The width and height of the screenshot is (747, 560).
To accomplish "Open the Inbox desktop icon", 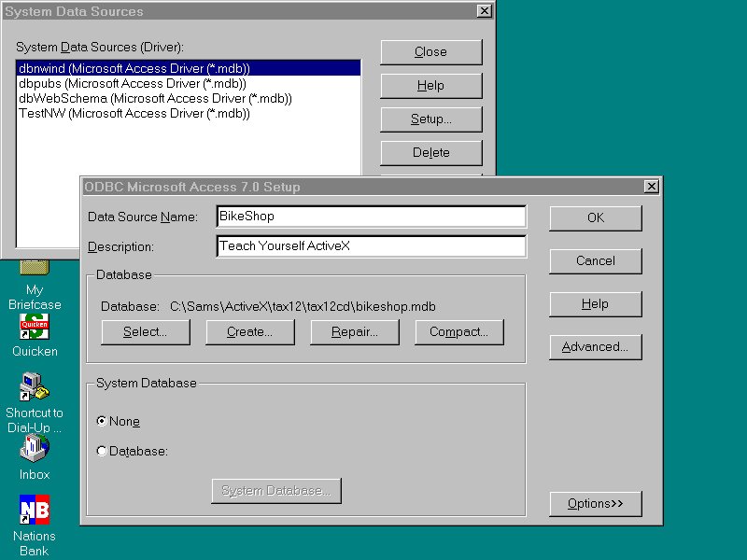I will click(x=35, y=449).
